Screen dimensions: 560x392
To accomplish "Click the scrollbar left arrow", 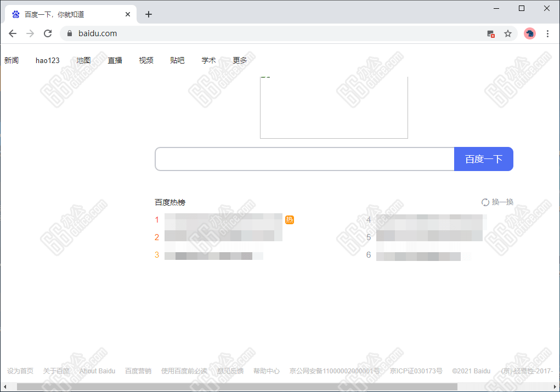I will [4, 387].
